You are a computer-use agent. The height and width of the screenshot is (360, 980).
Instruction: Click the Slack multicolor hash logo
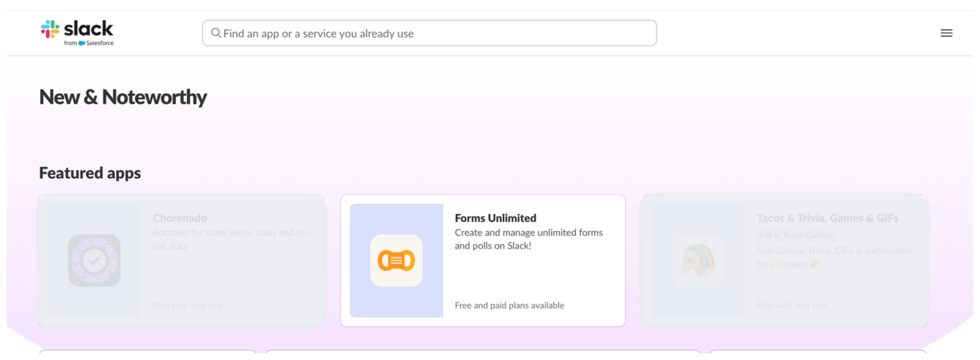pyautogui.click(x=50, y=29)
